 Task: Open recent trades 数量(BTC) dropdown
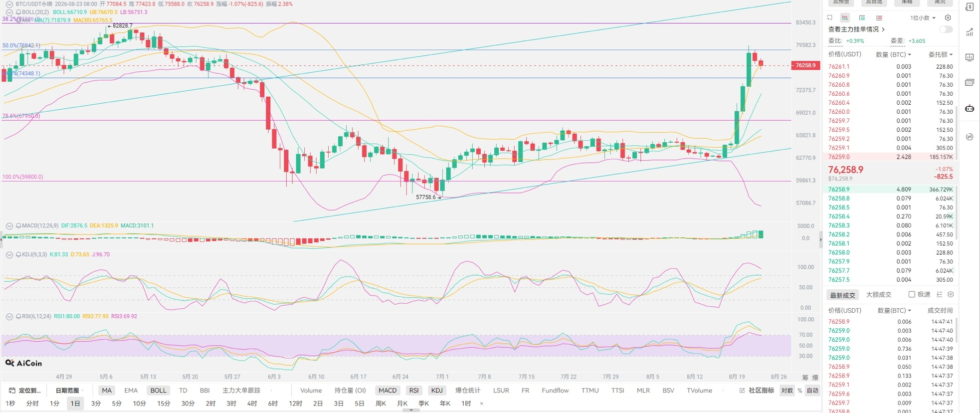click(x=894, y=310)
